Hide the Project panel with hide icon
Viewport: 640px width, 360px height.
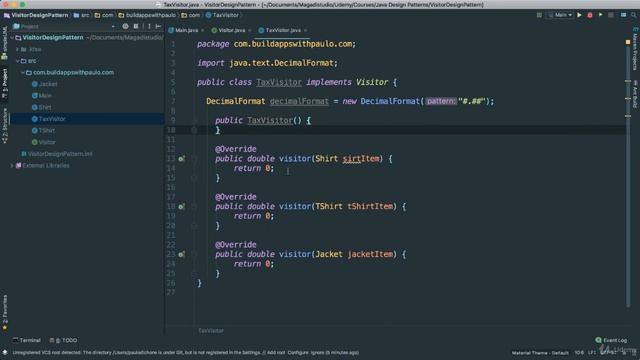[158, 26]
